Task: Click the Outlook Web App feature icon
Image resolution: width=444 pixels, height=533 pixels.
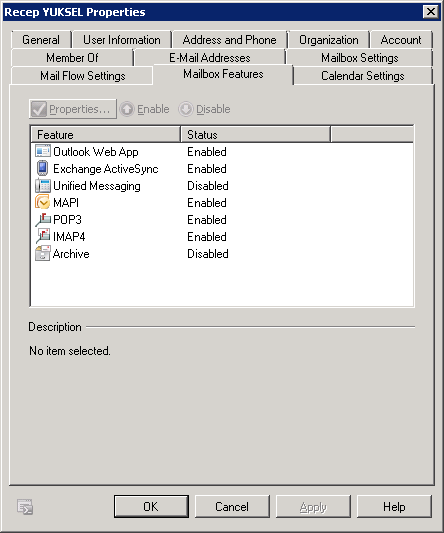Action: [x=43, y=151]
